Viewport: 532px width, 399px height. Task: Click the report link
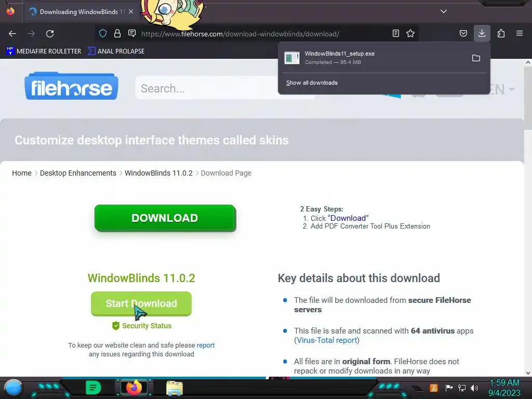pyautogui.click(x=206, y=345)
